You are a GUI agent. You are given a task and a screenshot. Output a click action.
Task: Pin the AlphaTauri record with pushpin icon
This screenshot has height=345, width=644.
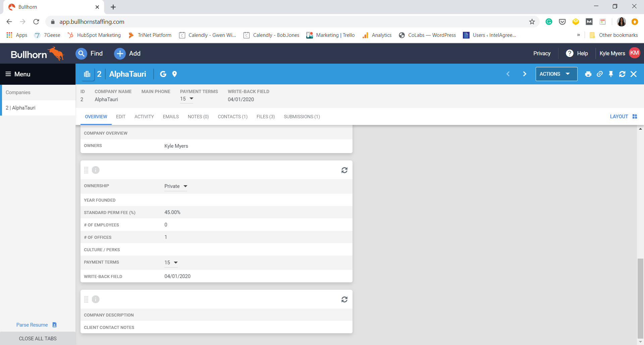pyautogui.click(x=611, y=74)
